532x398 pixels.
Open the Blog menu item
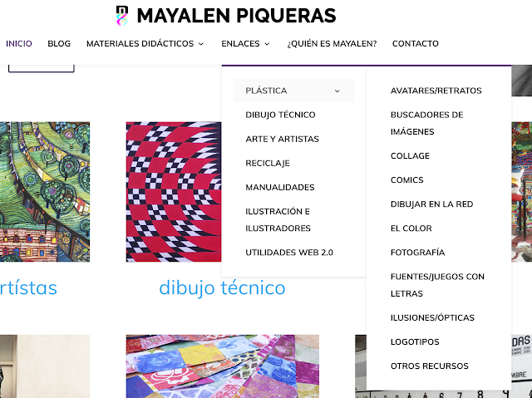59,43
